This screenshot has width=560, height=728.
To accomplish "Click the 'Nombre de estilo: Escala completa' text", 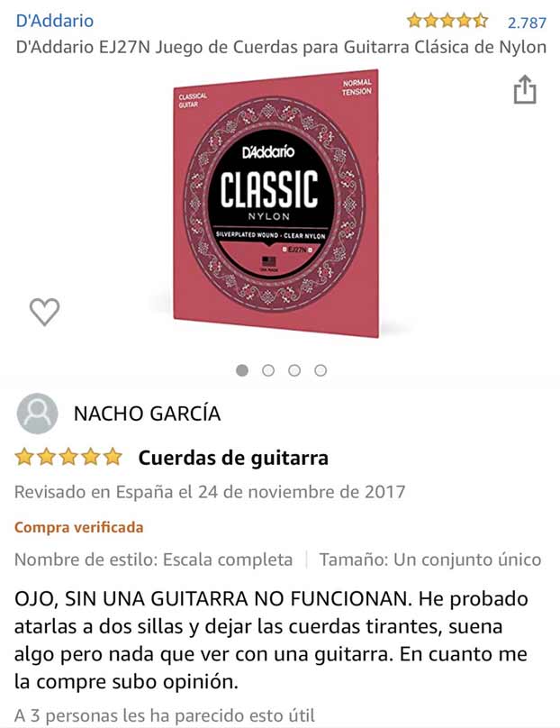I will click(x=154, y=560).
